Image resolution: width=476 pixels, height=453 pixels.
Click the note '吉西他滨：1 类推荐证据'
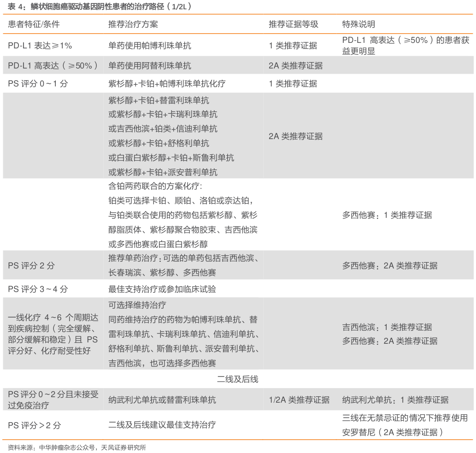pos(387,327)
